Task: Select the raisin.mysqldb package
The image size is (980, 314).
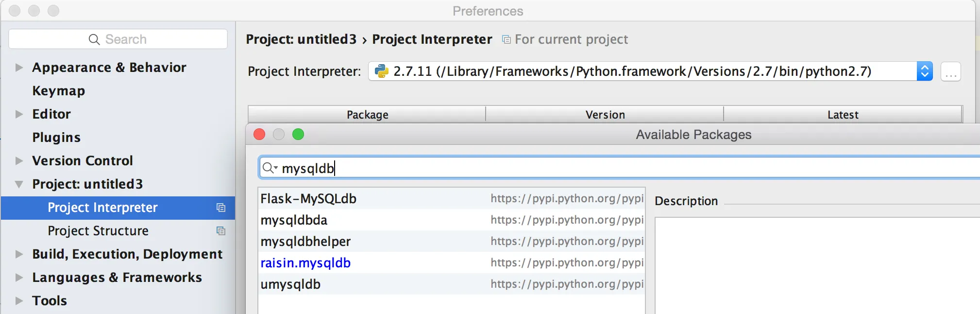Action: click(305, 263)
